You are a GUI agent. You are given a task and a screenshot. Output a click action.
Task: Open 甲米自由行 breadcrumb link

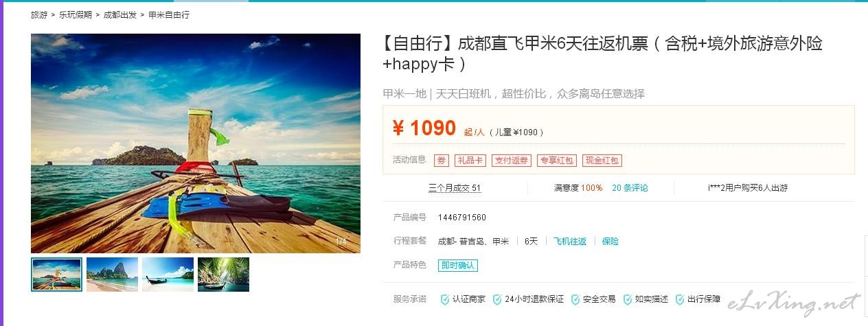169,14
